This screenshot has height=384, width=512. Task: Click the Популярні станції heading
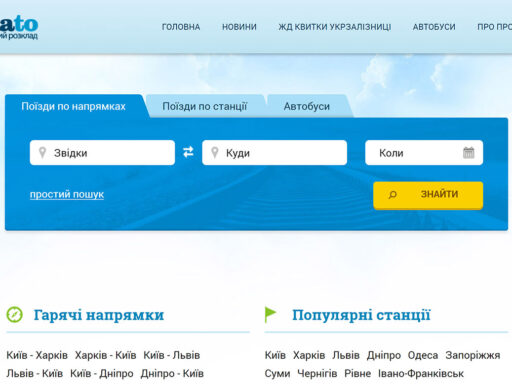point(361,315)
